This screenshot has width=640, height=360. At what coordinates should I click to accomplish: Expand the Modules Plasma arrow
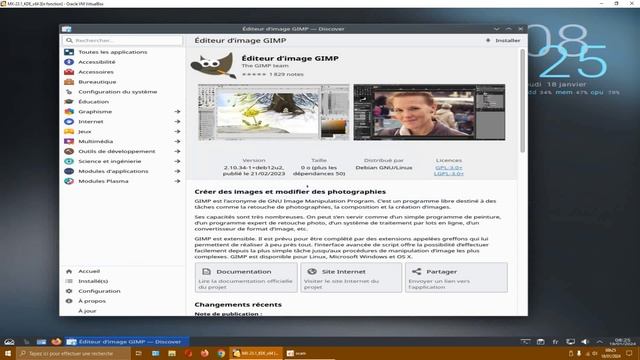click(x=177, y=181)
